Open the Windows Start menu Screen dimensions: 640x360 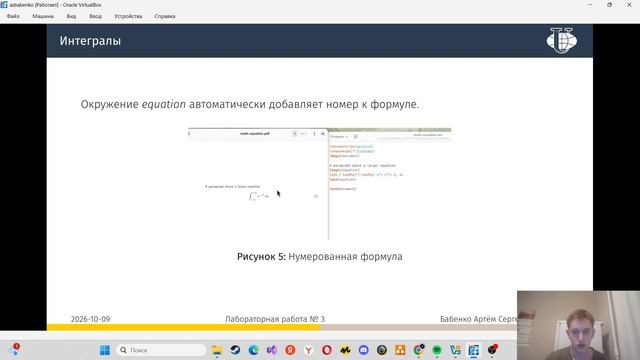(x=105, y=350)
